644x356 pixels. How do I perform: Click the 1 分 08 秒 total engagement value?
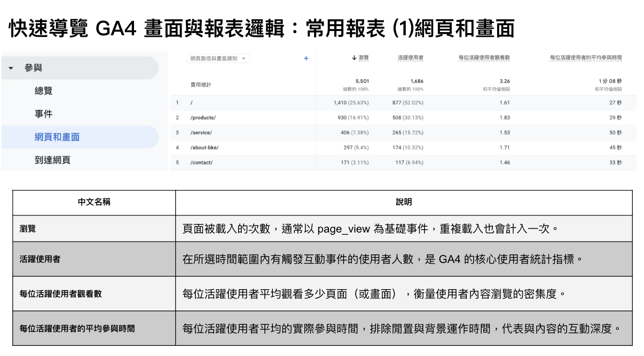pos(610,81)
